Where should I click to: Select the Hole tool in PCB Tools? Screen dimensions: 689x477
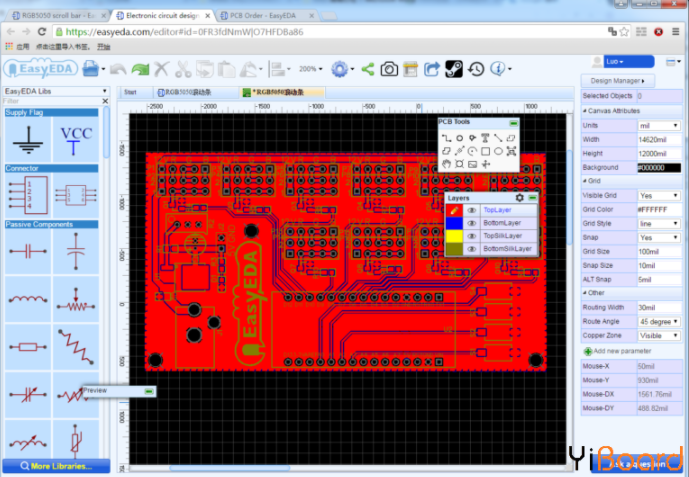pos(460,164)
